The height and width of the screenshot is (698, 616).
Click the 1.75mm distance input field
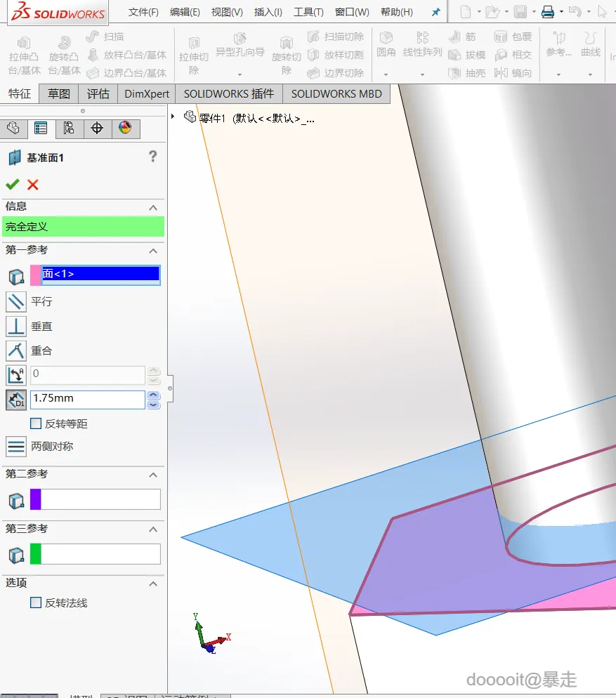[87, 399]
